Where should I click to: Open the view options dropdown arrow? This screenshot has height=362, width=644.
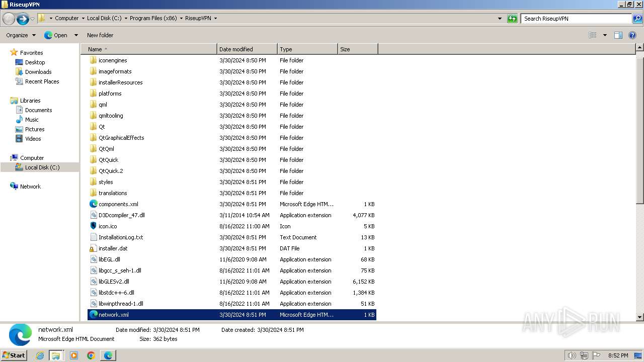pos(605,35)
